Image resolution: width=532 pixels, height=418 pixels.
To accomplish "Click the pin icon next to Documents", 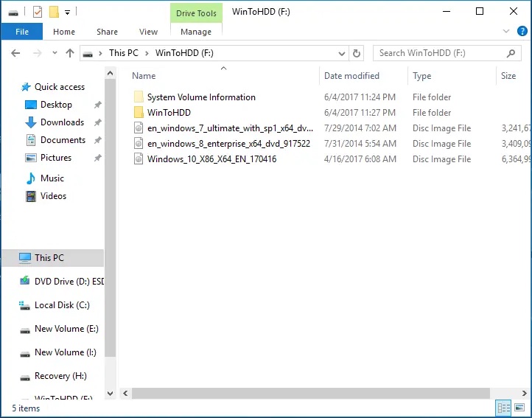I will pos(98,140).
